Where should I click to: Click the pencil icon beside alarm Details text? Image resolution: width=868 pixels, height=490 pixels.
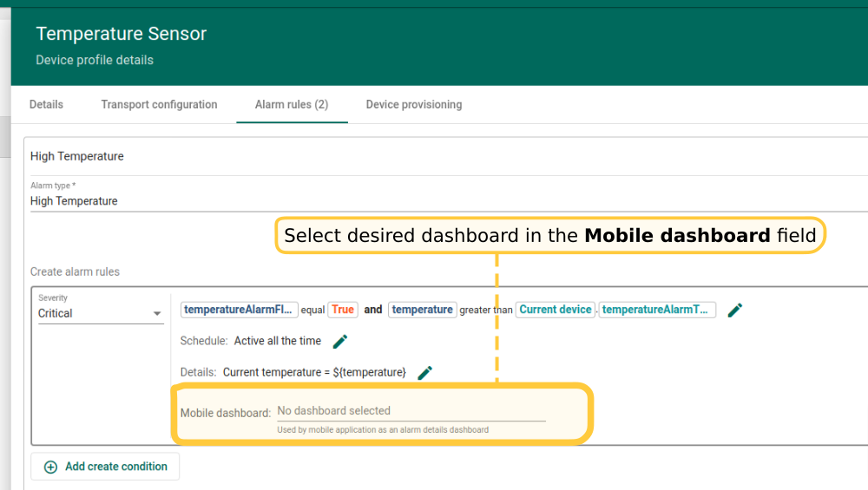coord(424,372)
